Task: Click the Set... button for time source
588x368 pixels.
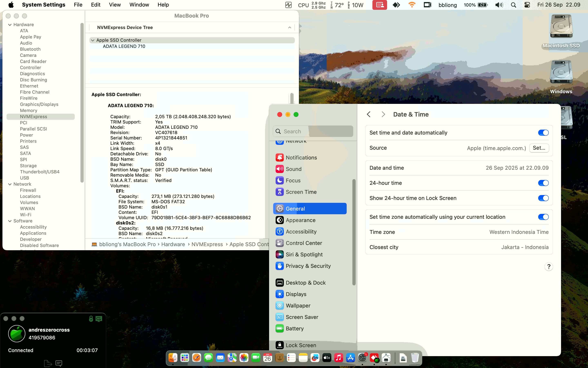Action: (539, 148)
